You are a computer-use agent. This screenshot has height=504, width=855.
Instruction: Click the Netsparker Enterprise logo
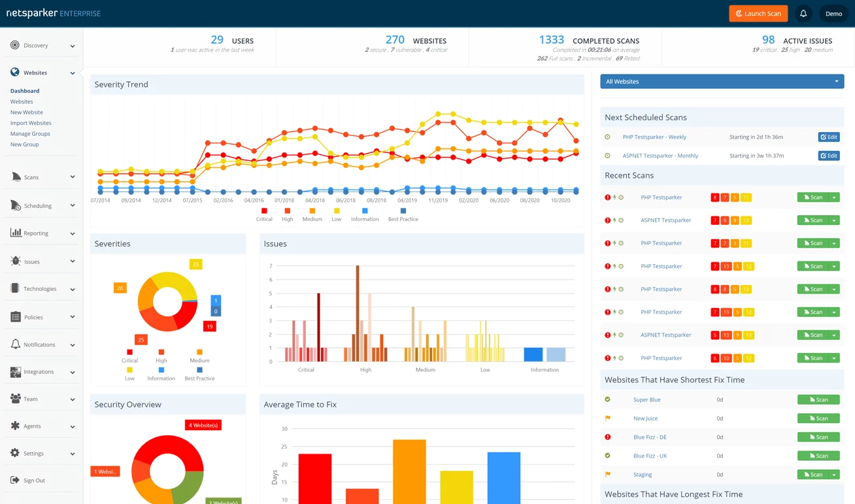(x=54, y=13)
